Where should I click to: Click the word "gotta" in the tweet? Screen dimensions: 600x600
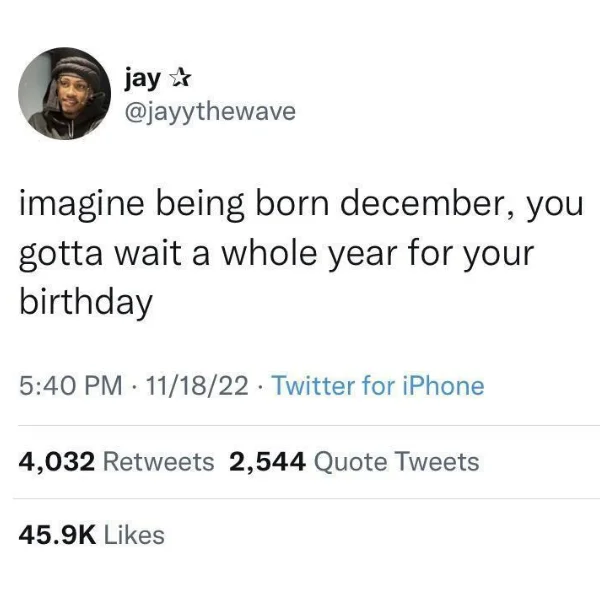[x=61, y=255]
